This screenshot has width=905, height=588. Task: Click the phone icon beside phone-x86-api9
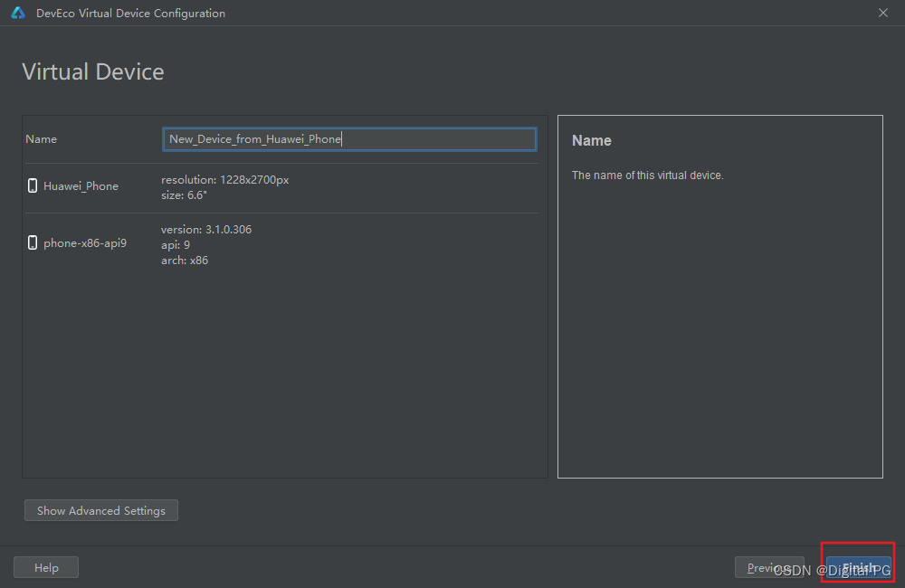click(33, 242)
